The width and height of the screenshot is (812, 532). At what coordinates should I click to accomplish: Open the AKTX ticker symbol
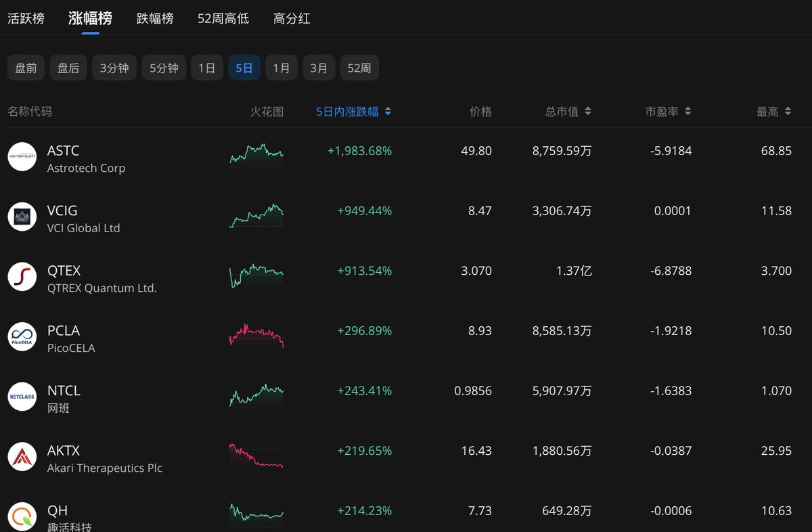(64, 451)
